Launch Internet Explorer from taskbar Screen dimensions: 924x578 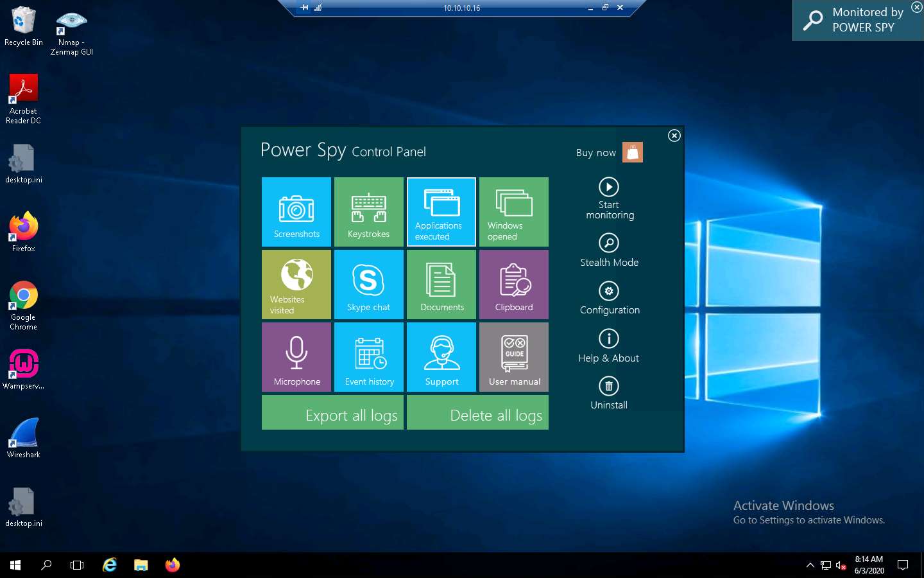[x=110, y=565]
